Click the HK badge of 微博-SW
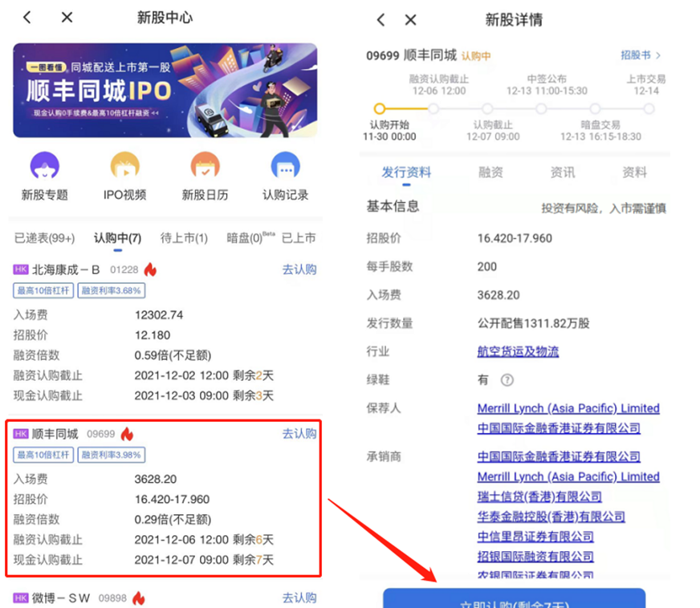This screenshot has height=608, width=700. click(21, 598)
